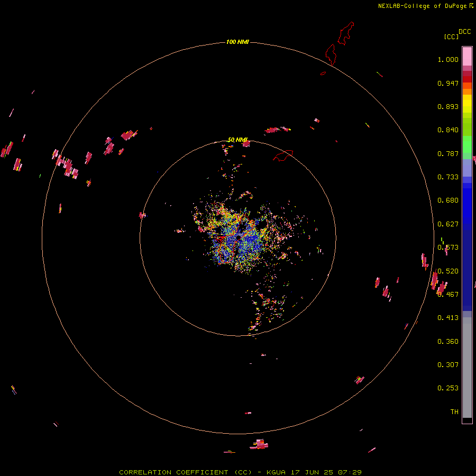Click the 0.413 scale label
The image size is (476, 476).
click(x=448, y=318)
